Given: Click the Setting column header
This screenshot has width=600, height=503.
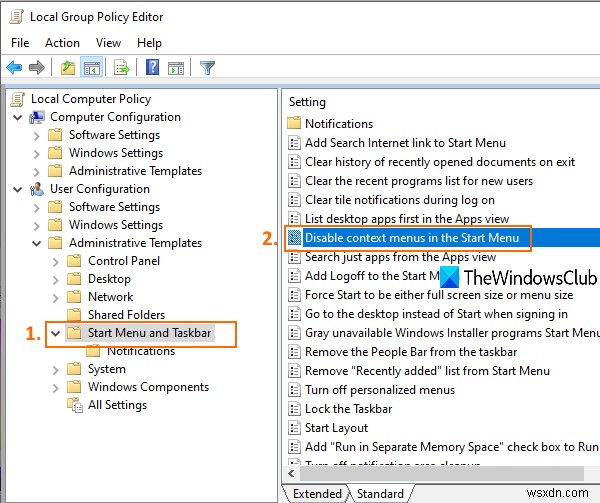Looking at the screenshot, I should [307, 102].
